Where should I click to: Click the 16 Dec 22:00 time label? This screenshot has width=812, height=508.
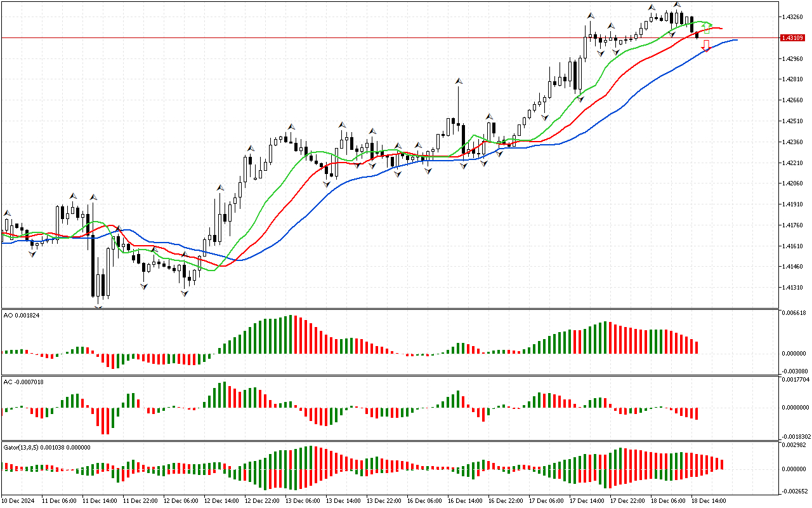(x=506, y=501)
